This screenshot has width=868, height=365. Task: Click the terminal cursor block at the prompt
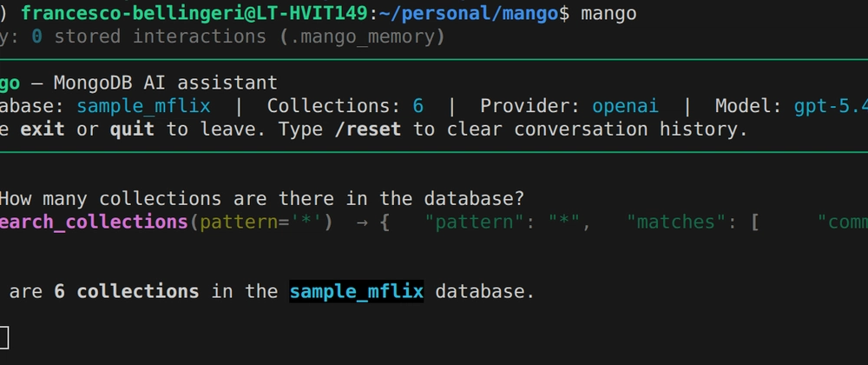tap(4, 338)
